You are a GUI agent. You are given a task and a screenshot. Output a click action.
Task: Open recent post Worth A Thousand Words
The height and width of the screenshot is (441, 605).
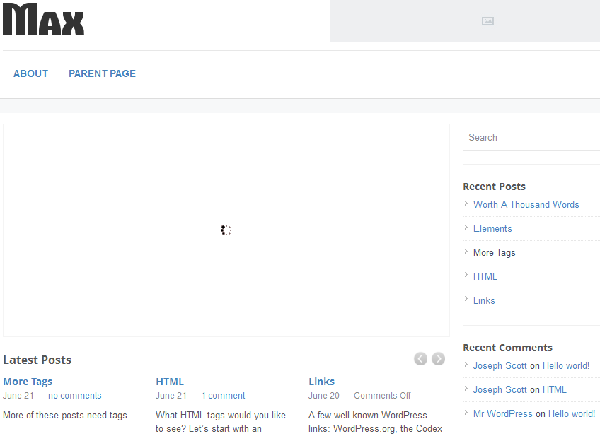526,205
